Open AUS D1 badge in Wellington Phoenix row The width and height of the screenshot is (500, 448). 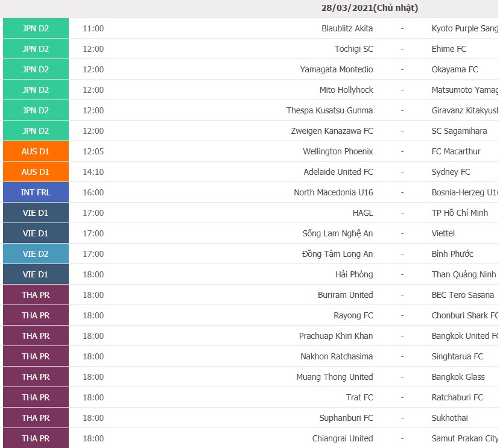pos(36,151)
